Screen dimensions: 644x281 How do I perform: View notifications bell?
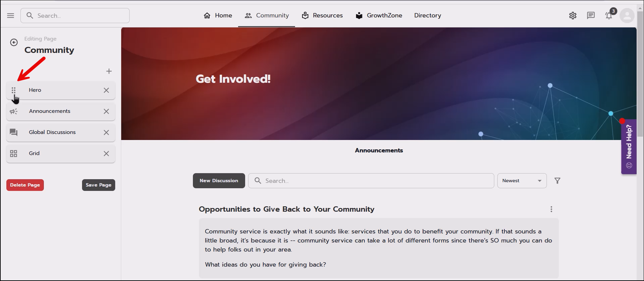click(x=609, y=16)
